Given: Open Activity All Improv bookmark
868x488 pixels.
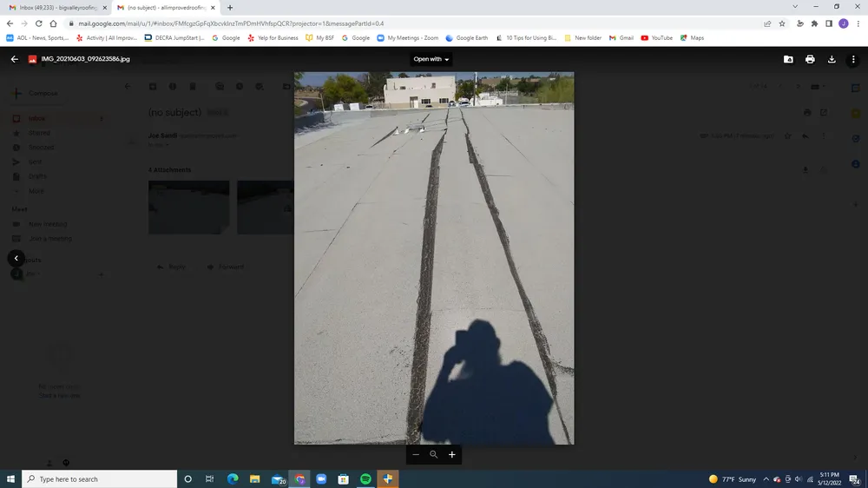Looking at the screenshot, I should click(107, 37).
